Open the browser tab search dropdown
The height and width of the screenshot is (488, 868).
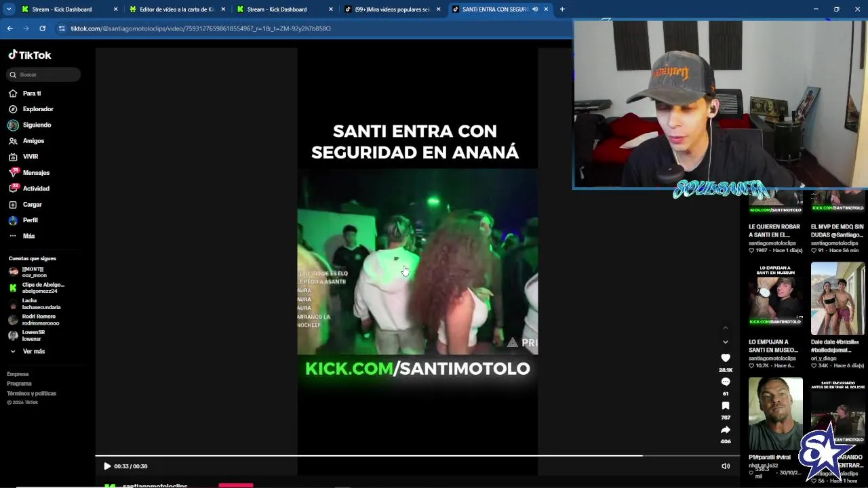pyautogui.click(x=9, y=9)
